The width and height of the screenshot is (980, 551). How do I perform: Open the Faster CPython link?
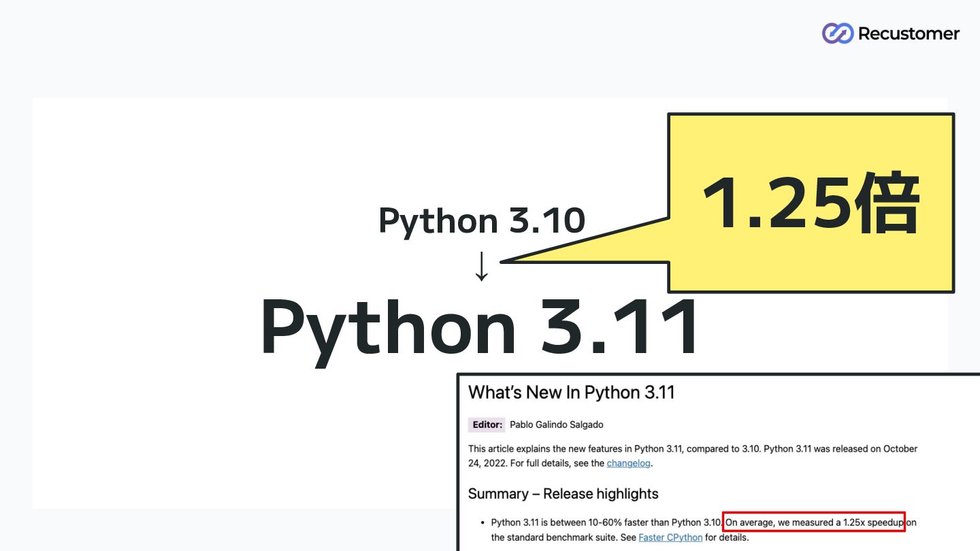pyautogui.click(x=670, y=537)
